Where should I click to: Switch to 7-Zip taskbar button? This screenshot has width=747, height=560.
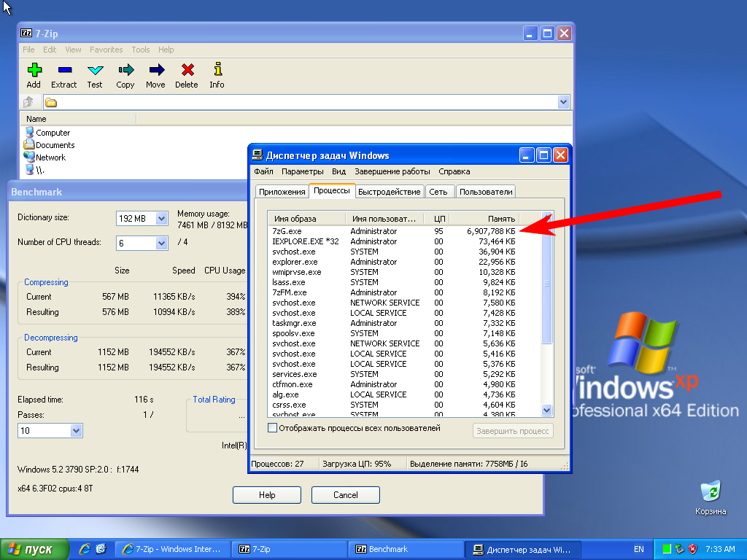[289, 549]
